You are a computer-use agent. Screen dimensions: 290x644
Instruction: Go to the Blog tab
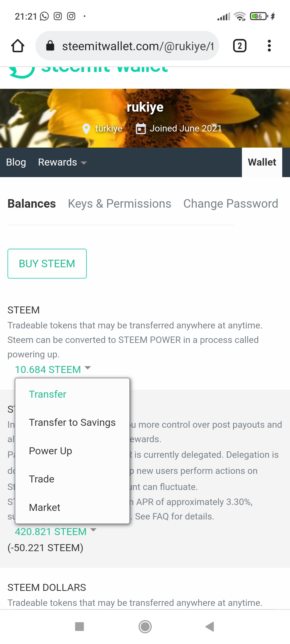click(16, 162)
